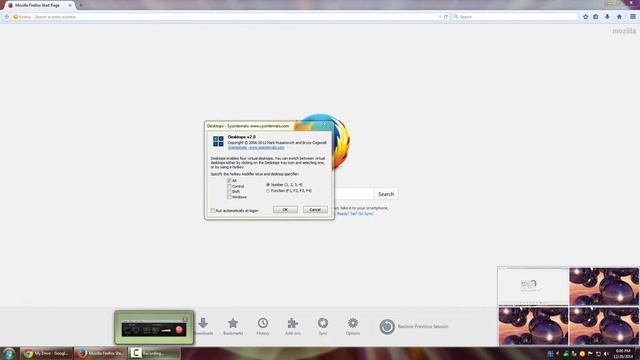640x360 pixels.
Task: Click Restore Previous Session
Action: (x=414, y=327)
